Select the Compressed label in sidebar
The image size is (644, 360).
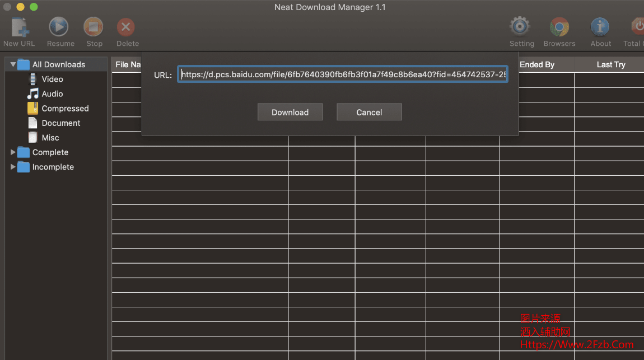pyautogui.click(x=66, y=109)
